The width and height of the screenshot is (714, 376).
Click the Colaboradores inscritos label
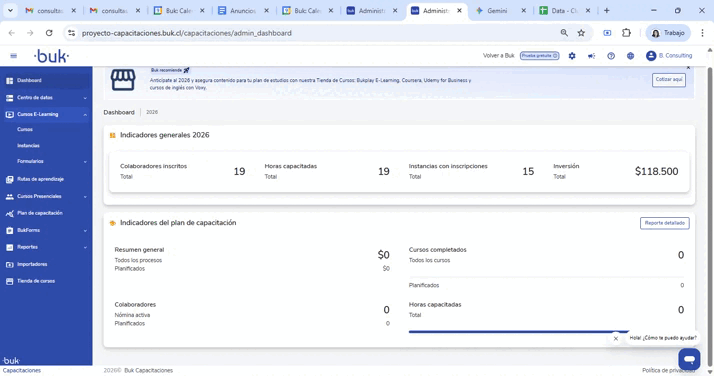click(x=153, y=166)
